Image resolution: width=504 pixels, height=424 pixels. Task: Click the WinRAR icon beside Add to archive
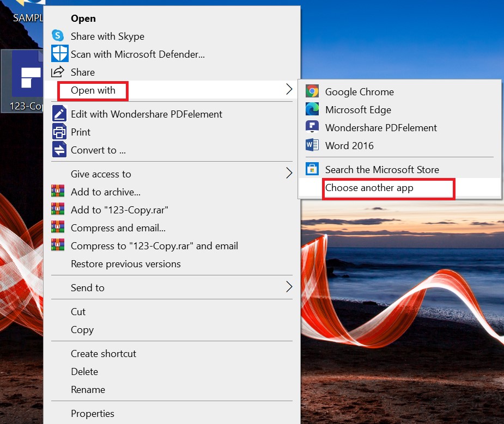point(58,192)
